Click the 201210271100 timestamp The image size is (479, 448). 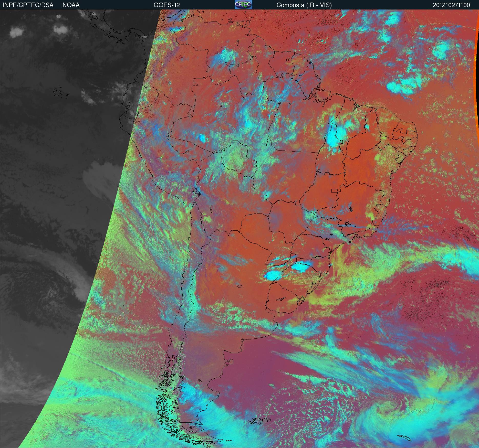(x=451, y=5)
